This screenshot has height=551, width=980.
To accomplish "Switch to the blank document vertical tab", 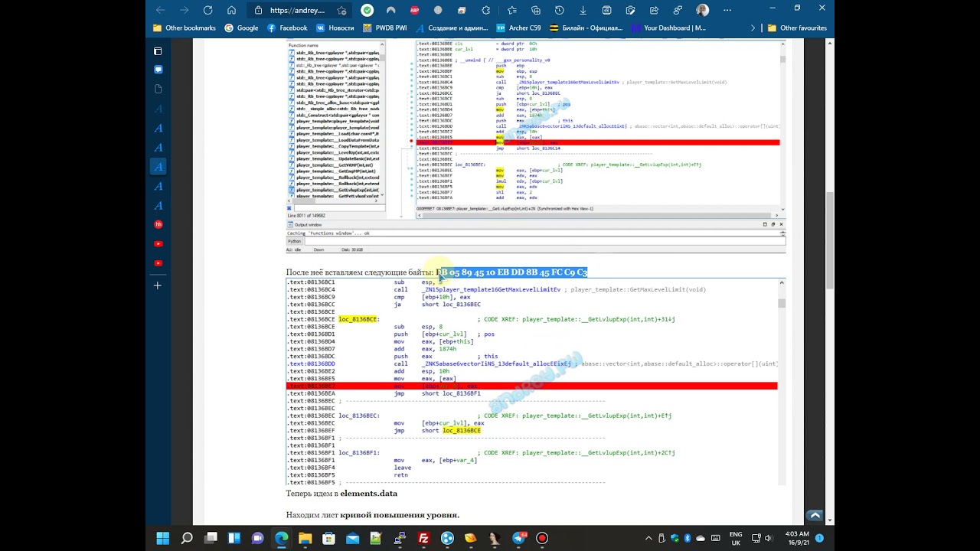I will [158, 89].
